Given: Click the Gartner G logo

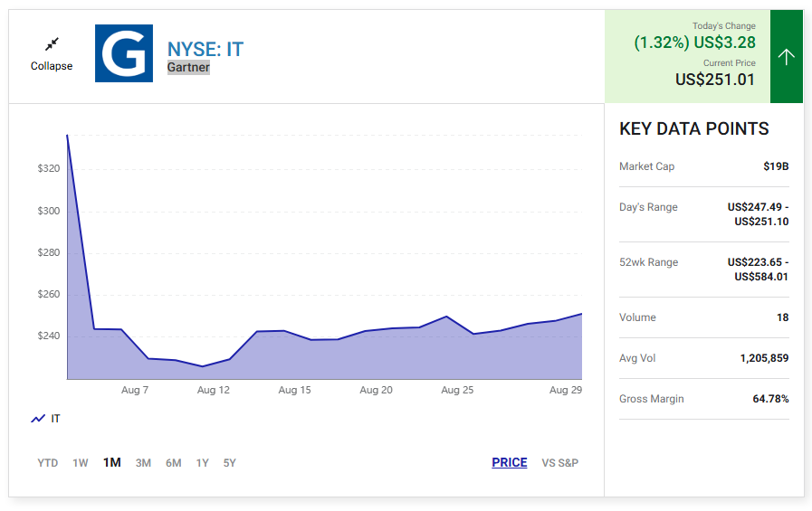Looking at the screenshot, I should click(x=124, y=53).
